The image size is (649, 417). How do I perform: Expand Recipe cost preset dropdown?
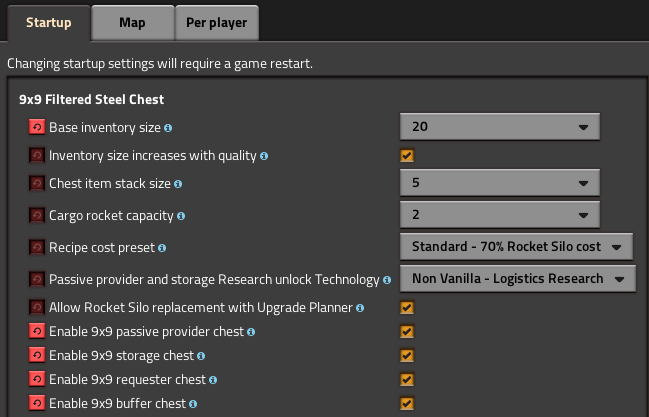tap(516, 247)
